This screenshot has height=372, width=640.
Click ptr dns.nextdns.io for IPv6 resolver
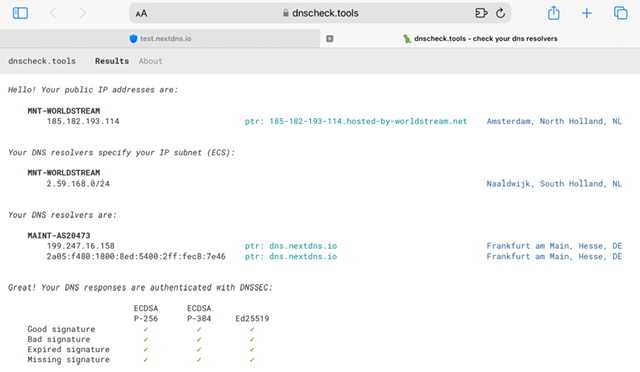pos(291,256)
